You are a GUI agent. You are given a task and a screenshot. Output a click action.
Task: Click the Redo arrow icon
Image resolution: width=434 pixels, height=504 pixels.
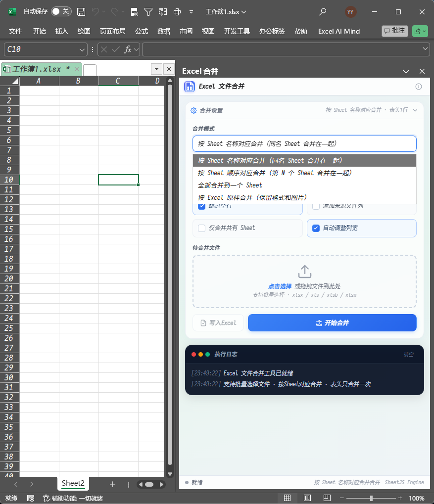pyautogui.click(x=114, y=12)
